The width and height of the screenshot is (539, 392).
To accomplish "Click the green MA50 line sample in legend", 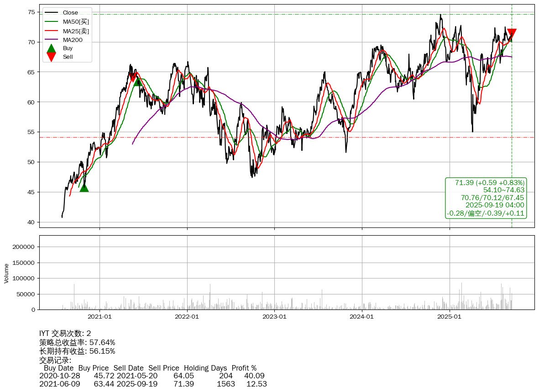I will (52, 21).
